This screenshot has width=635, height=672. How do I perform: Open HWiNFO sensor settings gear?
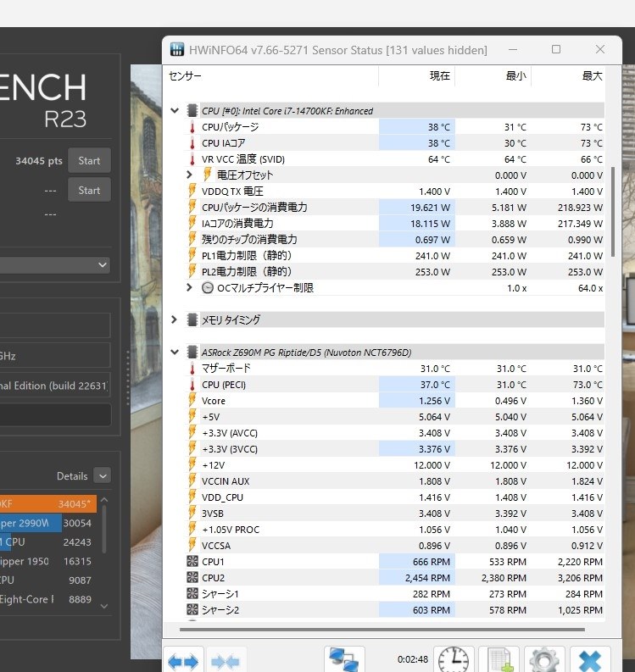544,660
